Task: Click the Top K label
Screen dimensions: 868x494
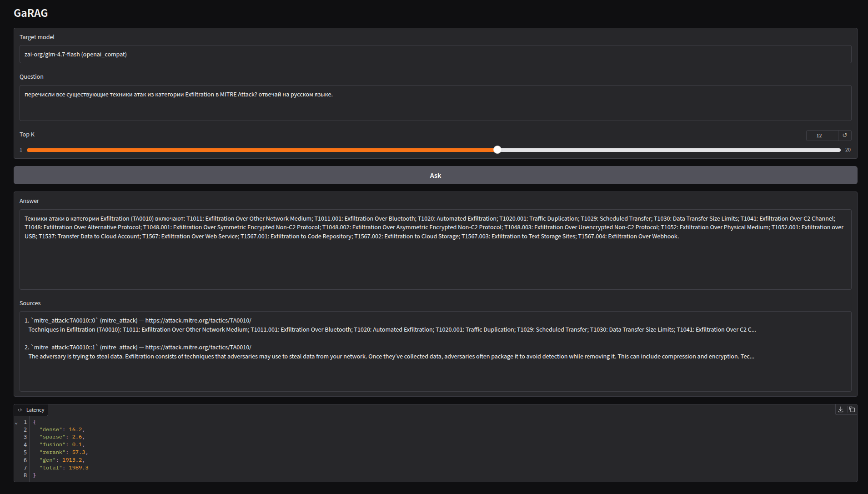Action: pos(27,134)
